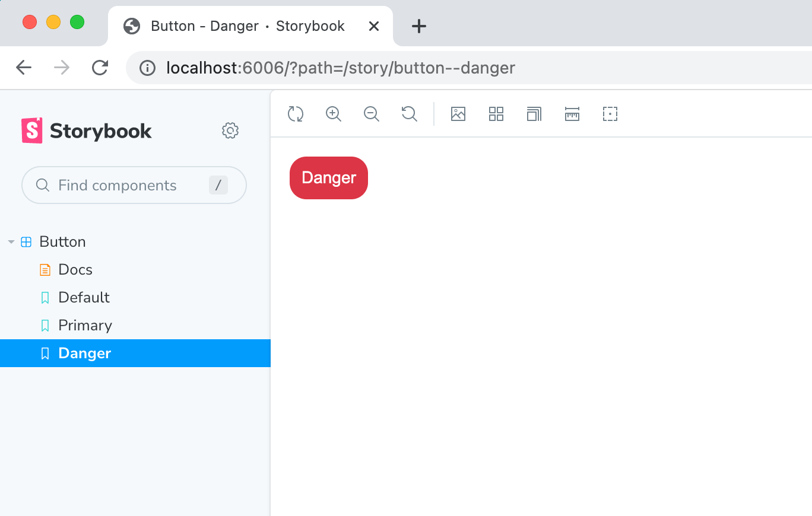Collapse the Button component tree

(x=10, y=241)
